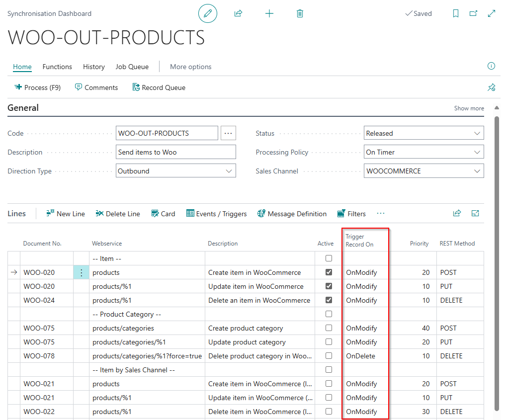Open the Job Queue tab

[132, 67]
